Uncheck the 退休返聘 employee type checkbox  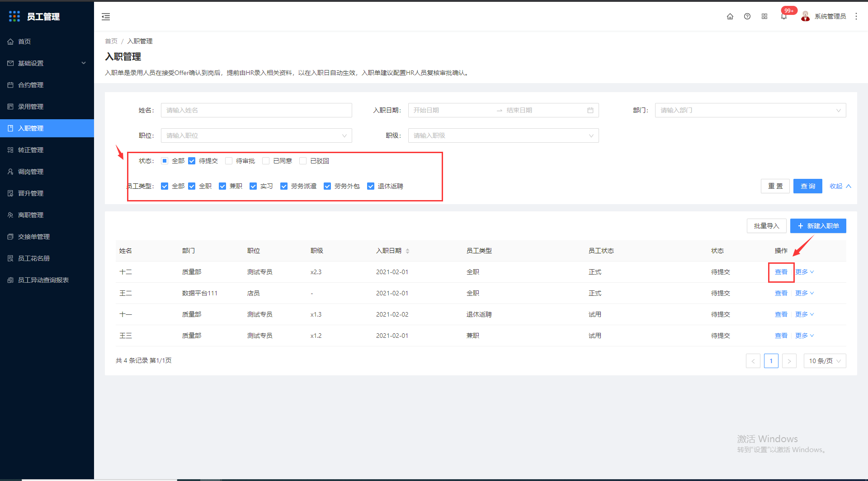click(371, 186)
